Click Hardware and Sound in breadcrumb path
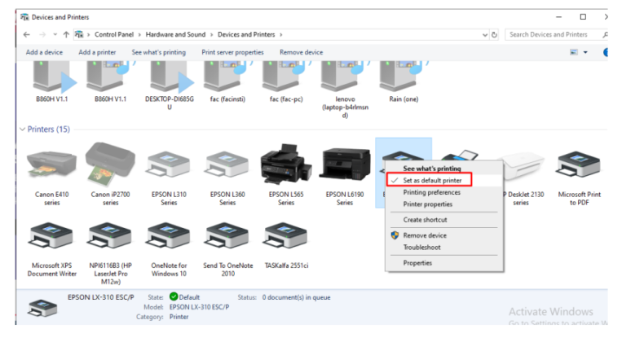 175,35
